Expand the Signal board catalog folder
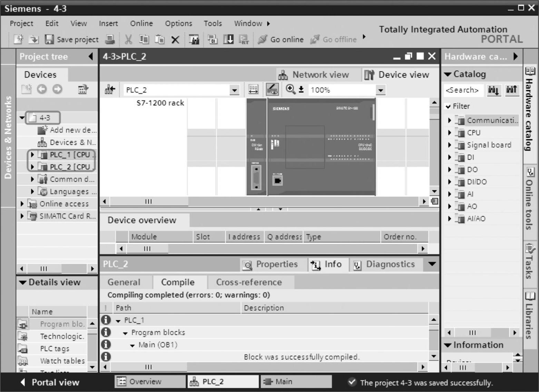 449,145
